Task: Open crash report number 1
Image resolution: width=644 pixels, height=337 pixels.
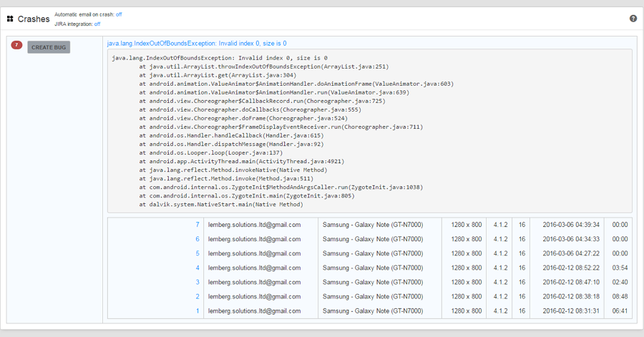Action: (197, 311)
